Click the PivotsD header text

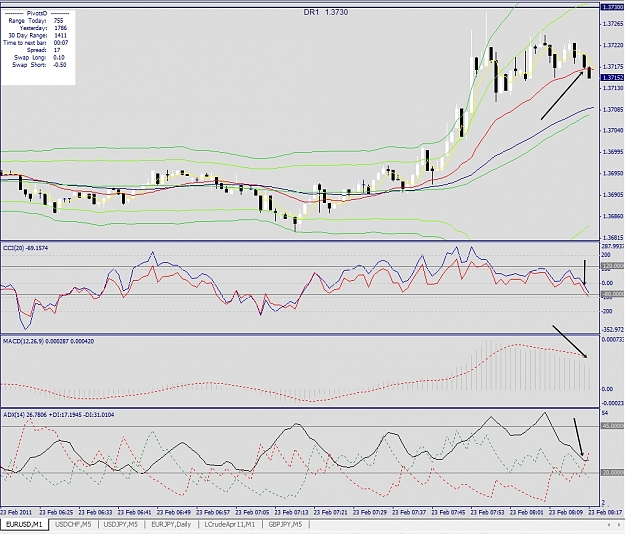pos(37,13)
